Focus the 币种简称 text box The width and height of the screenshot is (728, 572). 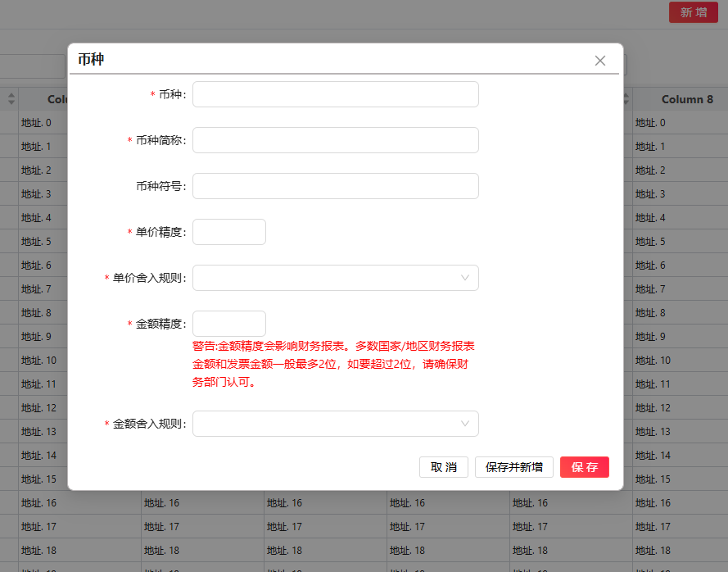click(335, 140)
